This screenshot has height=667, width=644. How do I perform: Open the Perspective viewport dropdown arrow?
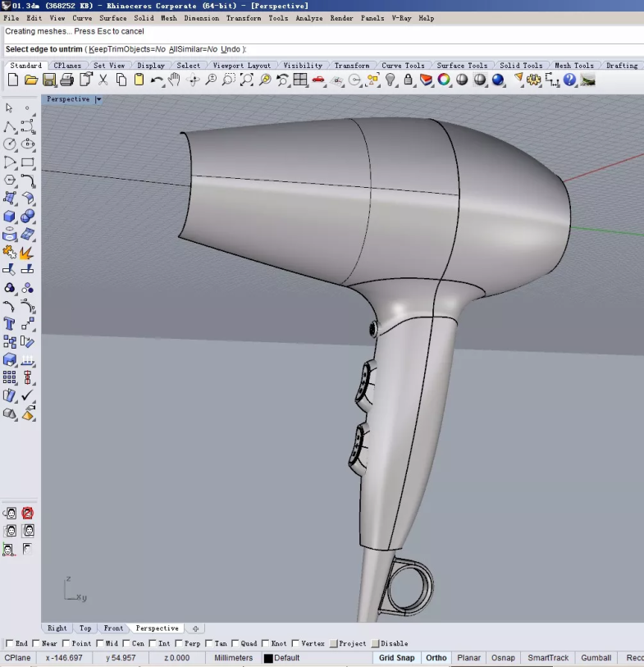click(x=98, y=99)
